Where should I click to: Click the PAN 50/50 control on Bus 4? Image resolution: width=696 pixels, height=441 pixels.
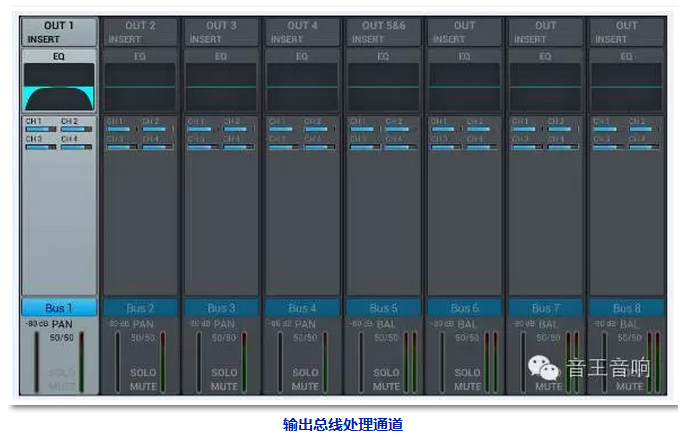305,337
